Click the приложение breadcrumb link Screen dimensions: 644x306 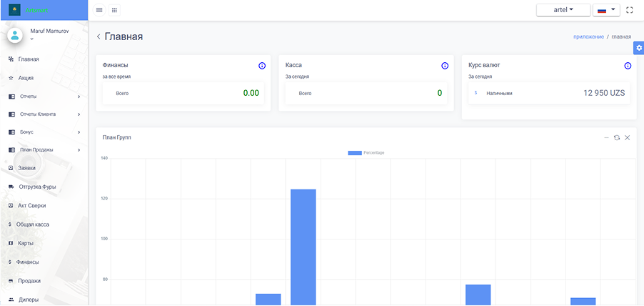[588, 36]
